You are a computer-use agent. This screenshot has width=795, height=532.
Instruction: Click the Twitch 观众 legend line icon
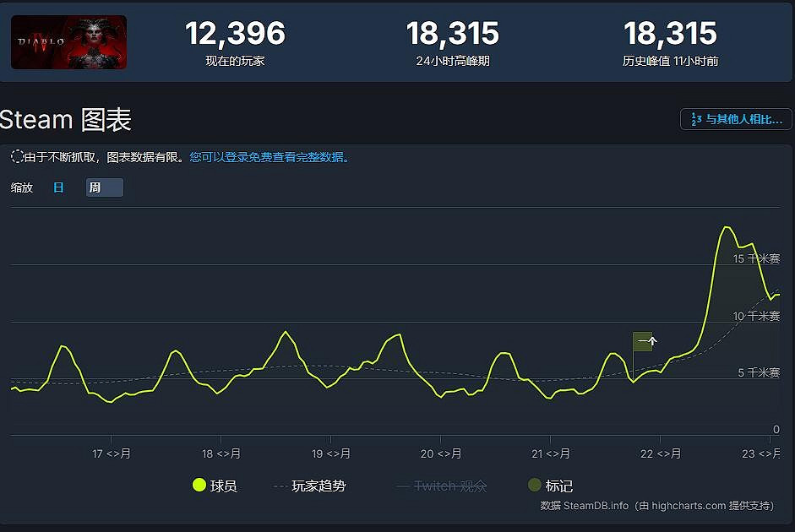click(405, 486)
